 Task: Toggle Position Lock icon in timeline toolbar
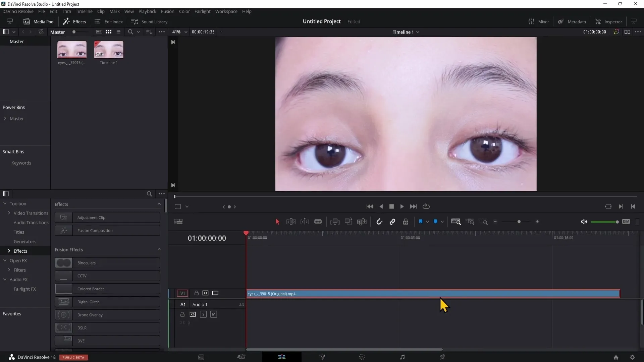tap(406, 222)
